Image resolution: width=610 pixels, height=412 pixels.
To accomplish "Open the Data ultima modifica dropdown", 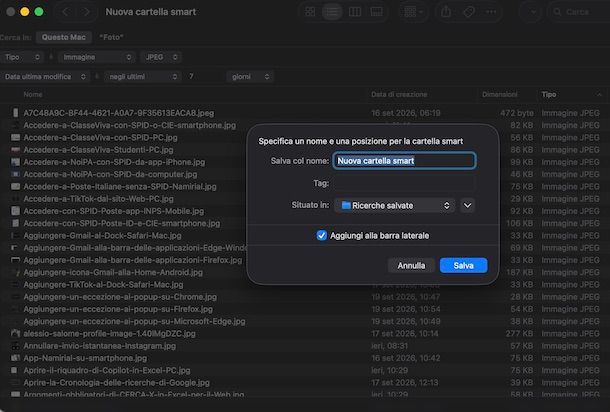I will 45,77.
